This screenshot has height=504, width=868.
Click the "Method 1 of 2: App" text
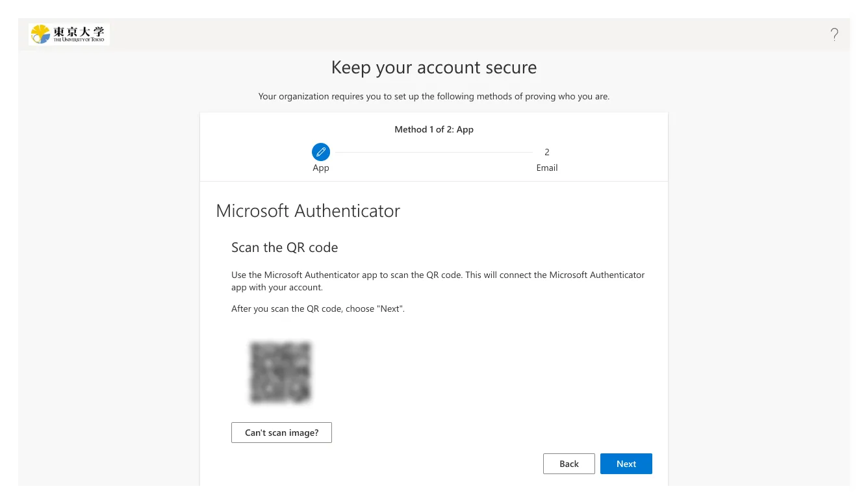[434, 129]
